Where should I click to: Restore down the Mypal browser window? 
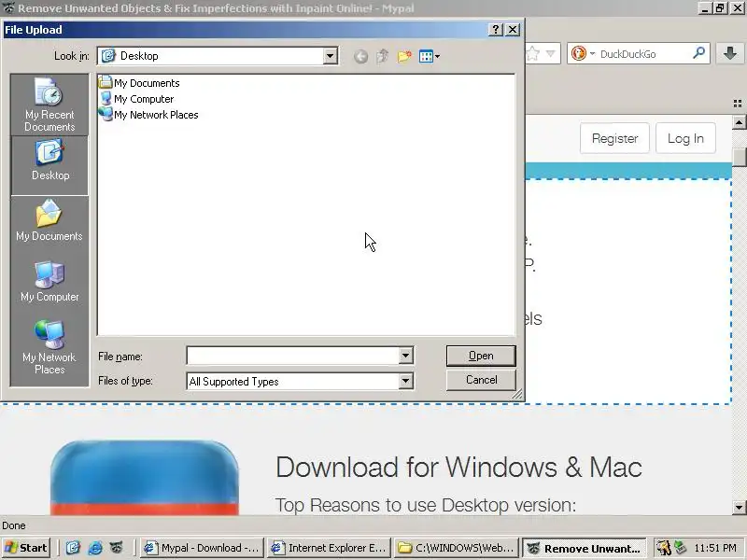pos(720,8)
